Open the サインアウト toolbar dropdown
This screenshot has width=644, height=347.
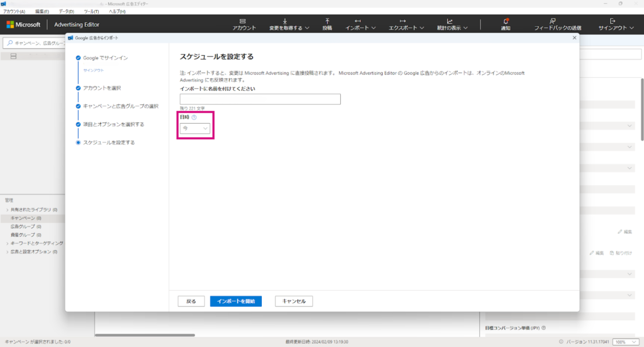616,24
